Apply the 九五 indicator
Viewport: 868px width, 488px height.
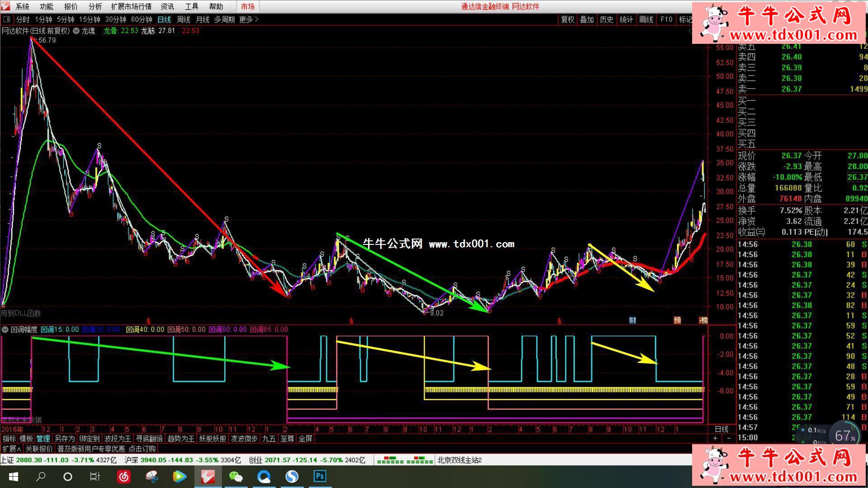coord(269,438)
